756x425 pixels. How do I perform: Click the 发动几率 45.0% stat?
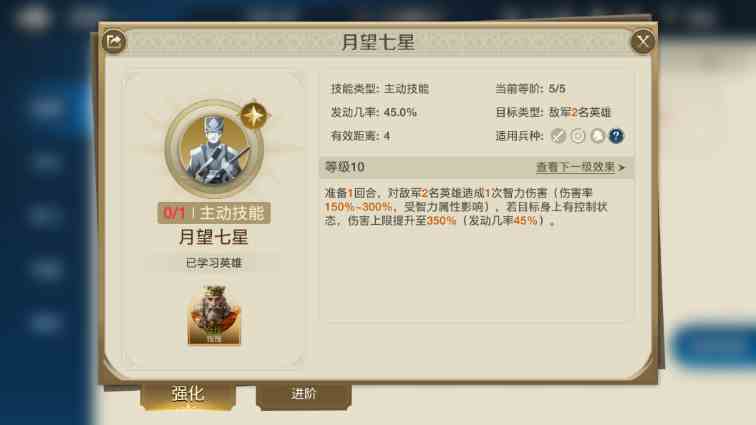[374, 112]
